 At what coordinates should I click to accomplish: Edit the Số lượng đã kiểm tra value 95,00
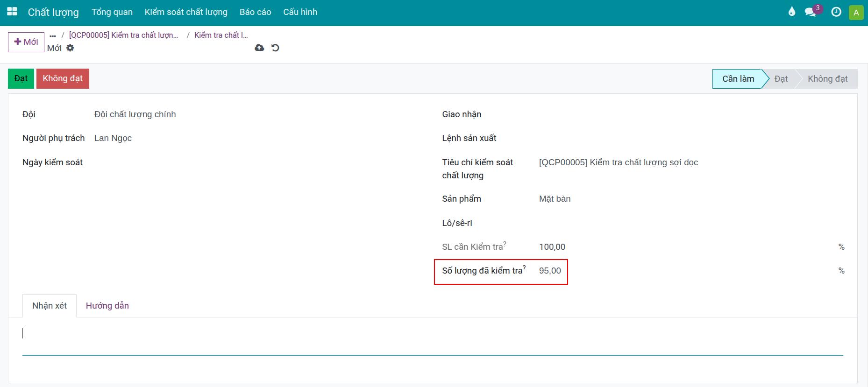[x=550, y=271]
